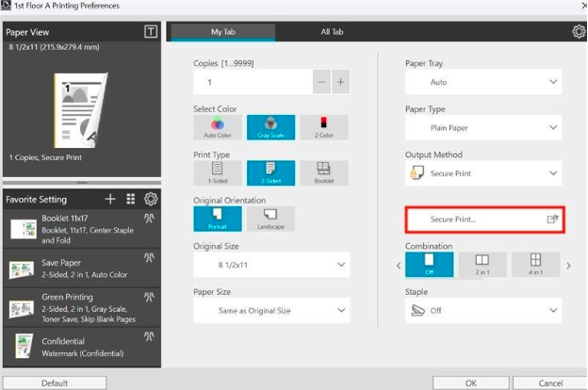
Task: Switch to My Tab
Action: point(223,32)
